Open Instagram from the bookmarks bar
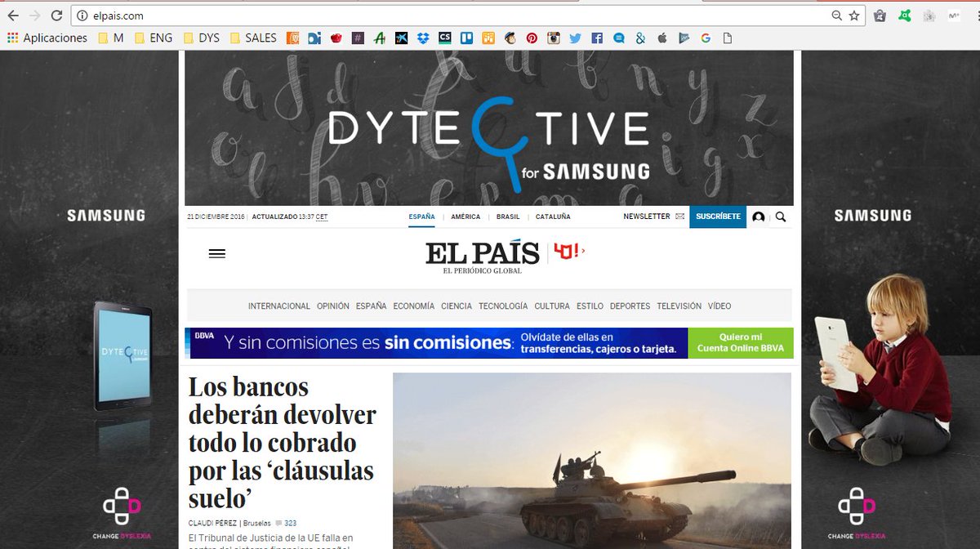980x549 pixels. coord(553,38)
